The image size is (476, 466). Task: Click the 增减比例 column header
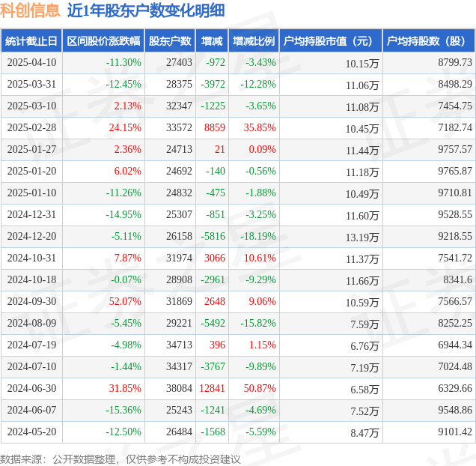click(x=254, y=40)
